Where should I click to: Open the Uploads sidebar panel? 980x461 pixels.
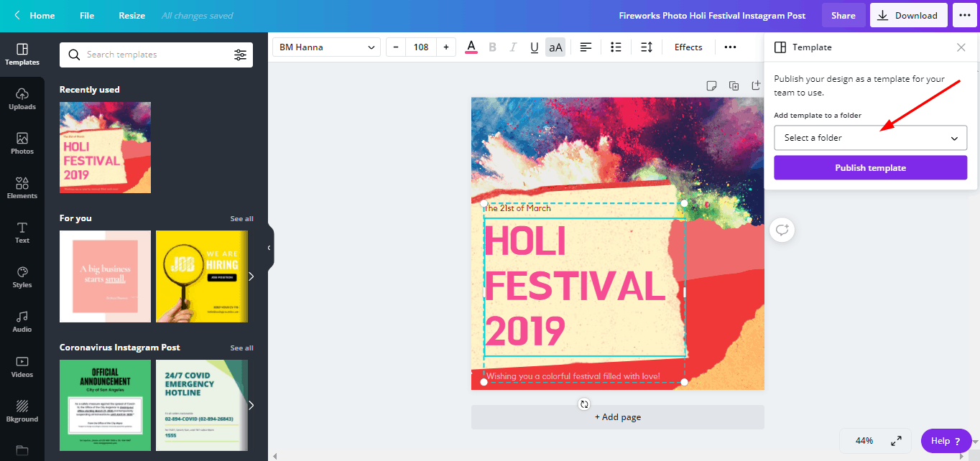(x=22, y=99)
